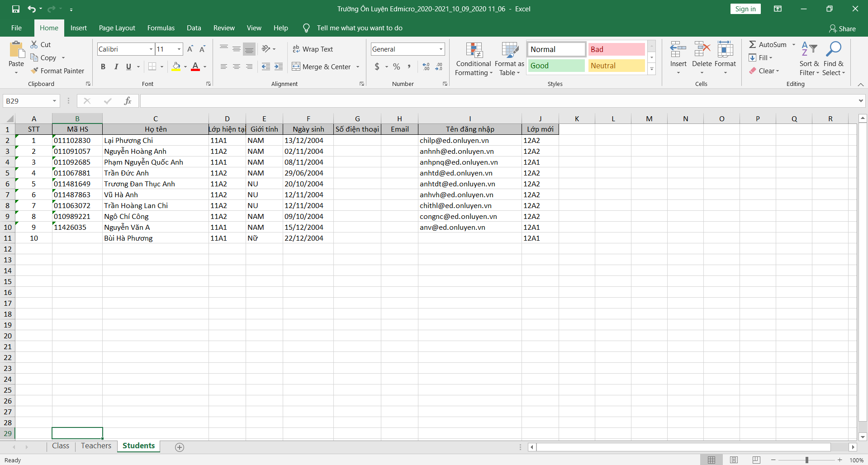Click Delete cells icon

(x=702, y=50)
